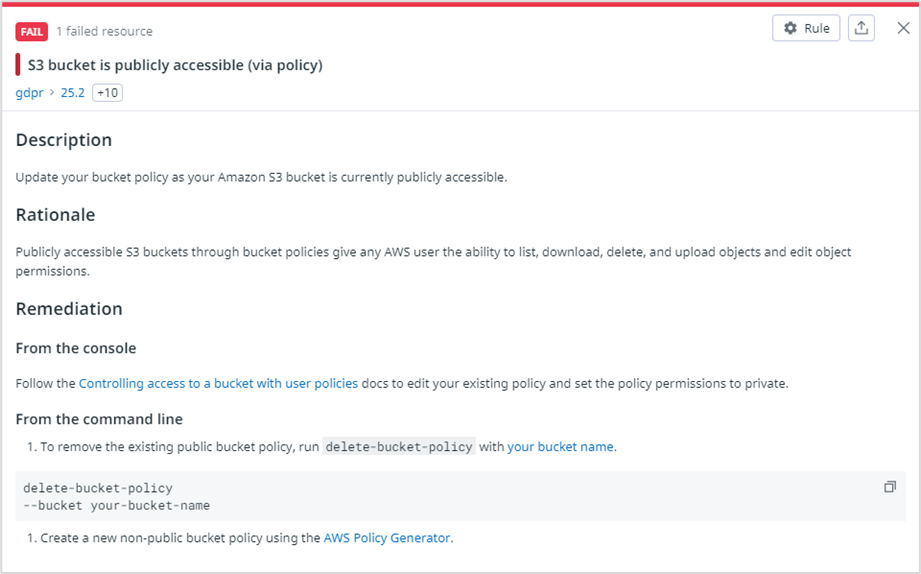Image resolution: width=921 pixels, height=574 pixels.
Task: Click the '1 failed resource' text
Action: [x=104, y=31]
